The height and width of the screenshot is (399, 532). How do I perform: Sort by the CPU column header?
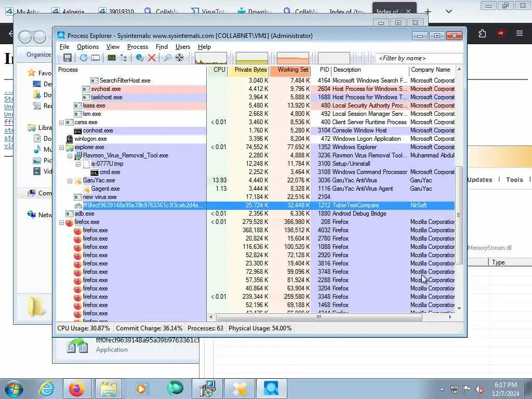217,70
